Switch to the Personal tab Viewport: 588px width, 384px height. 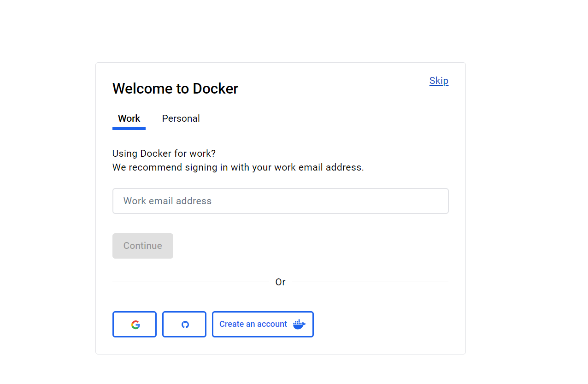[181, 119]
